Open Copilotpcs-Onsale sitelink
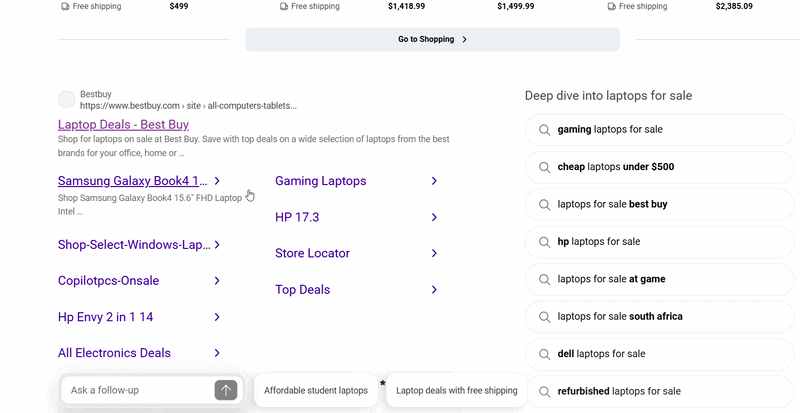 108,281
